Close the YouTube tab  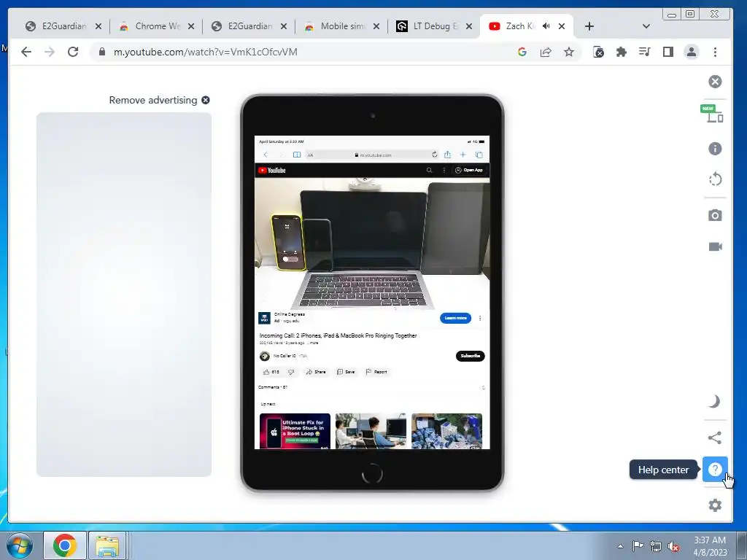click(562, 26)
